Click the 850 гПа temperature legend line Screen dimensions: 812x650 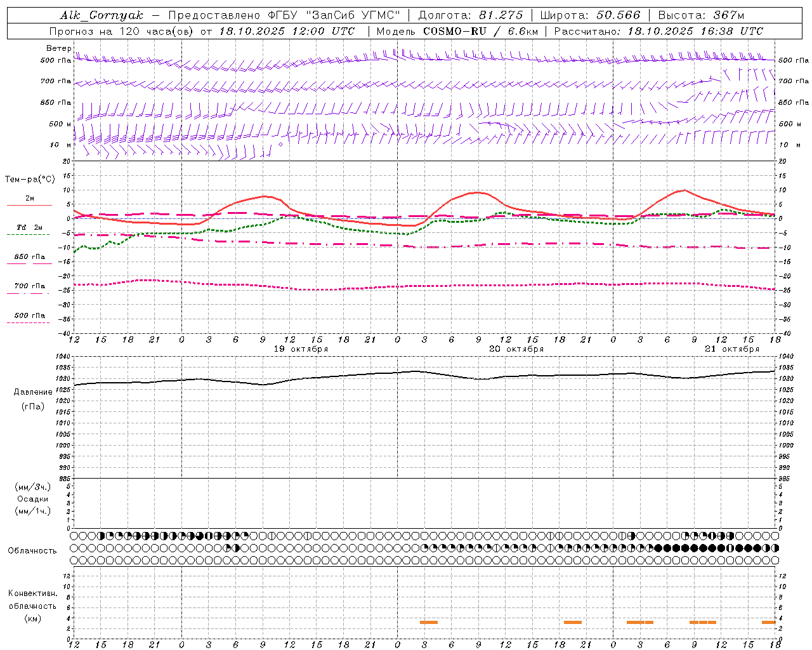[29, 263]
